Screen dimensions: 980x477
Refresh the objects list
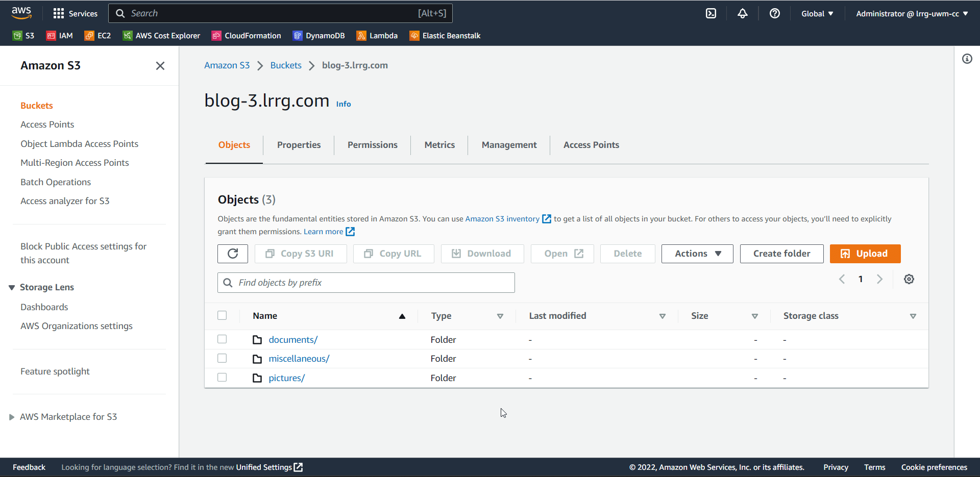click(233, 254)
